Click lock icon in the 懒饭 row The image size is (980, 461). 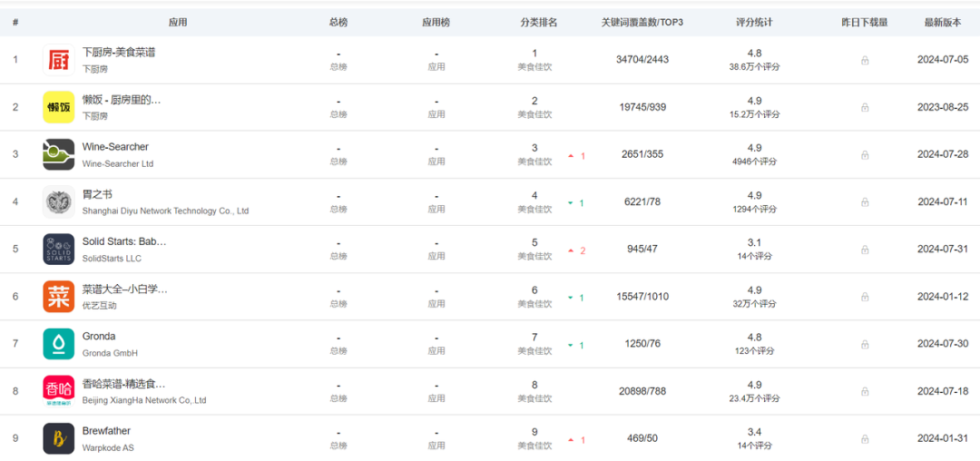click(x=865, y=107)
